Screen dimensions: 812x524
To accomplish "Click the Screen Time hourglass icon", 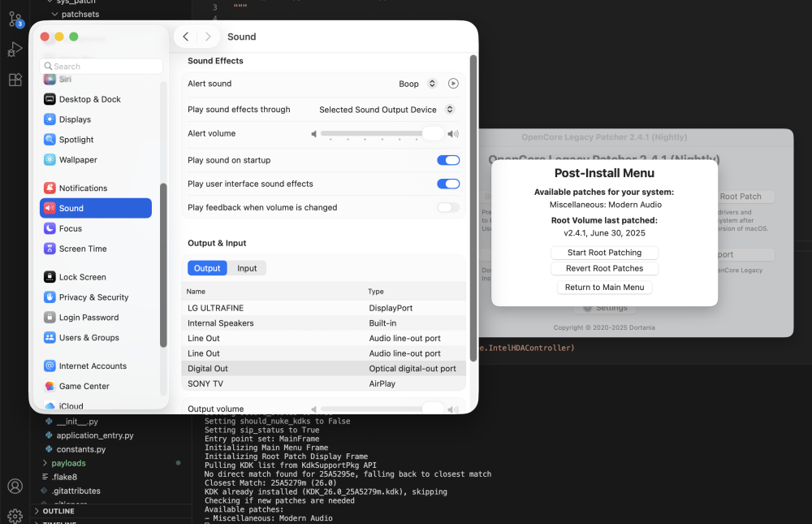I will (x=50, y=249).
